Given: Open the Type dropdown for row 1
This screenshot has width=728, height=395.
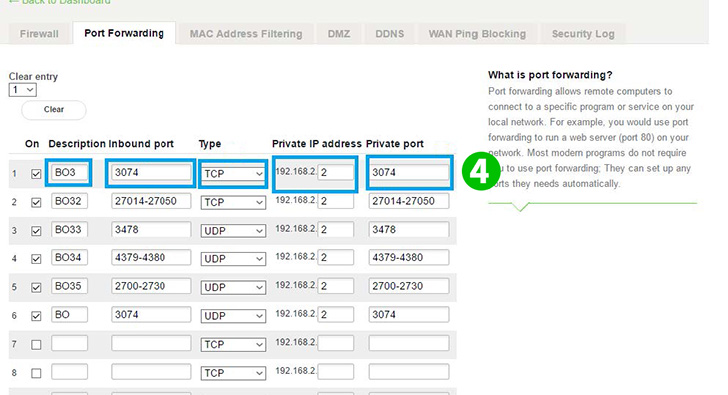Looking at the screenshot, I should [x=233, y=174].
